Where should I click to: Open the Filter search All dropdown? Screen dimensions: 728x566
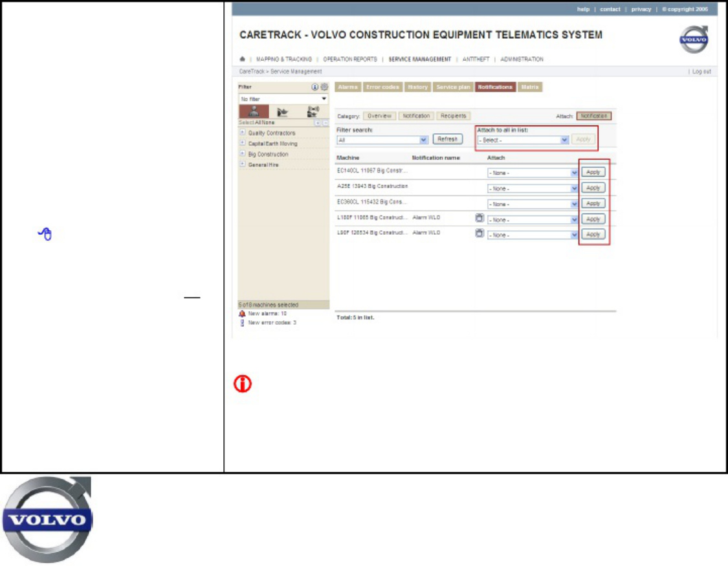click(x=382, y=140)
